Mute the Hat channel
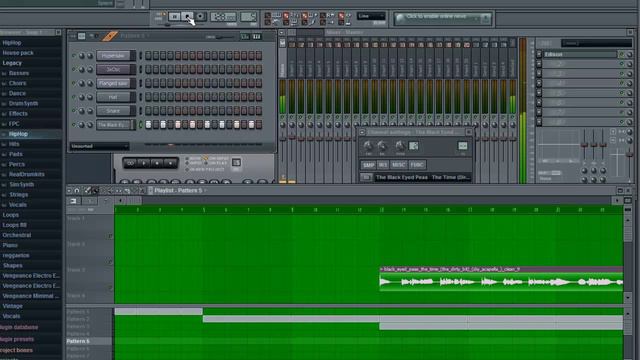 point(74,97)
